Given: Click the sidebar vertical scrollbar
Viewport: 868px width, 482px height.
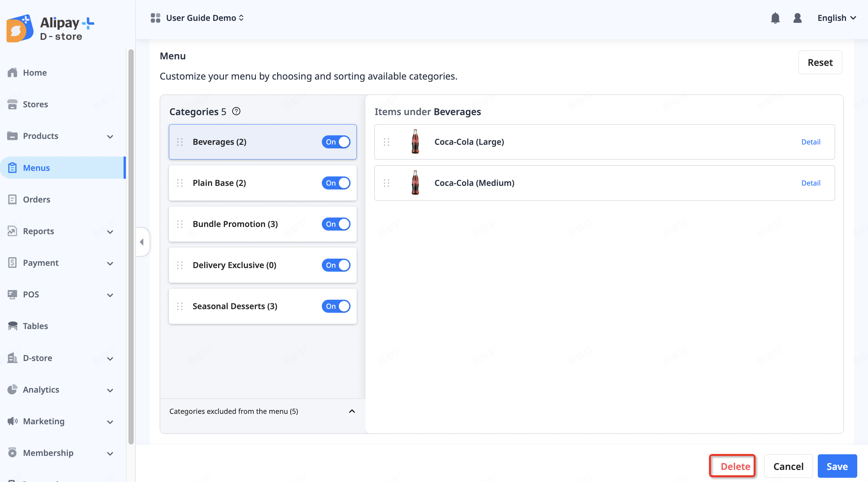Looking at the screenshot, I should pyautogui.click(x=131, y=246).
